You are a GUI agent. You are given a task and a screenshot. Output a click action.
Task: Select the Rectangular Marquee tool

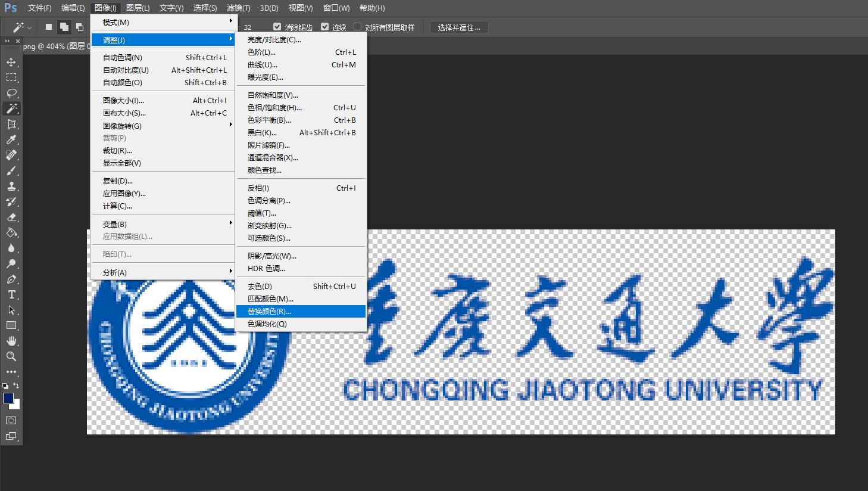coord(11,77)
